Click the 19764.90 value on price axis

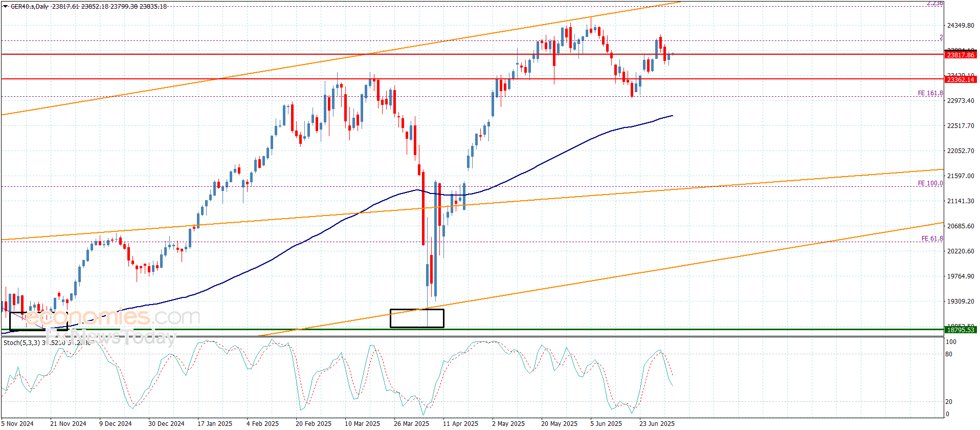(961, 276)
